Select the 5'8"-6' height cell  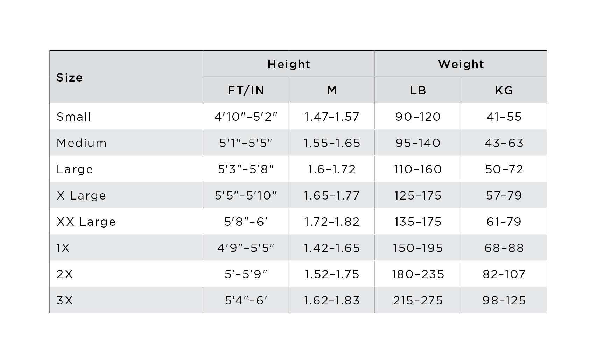click(x=246, y=222)
